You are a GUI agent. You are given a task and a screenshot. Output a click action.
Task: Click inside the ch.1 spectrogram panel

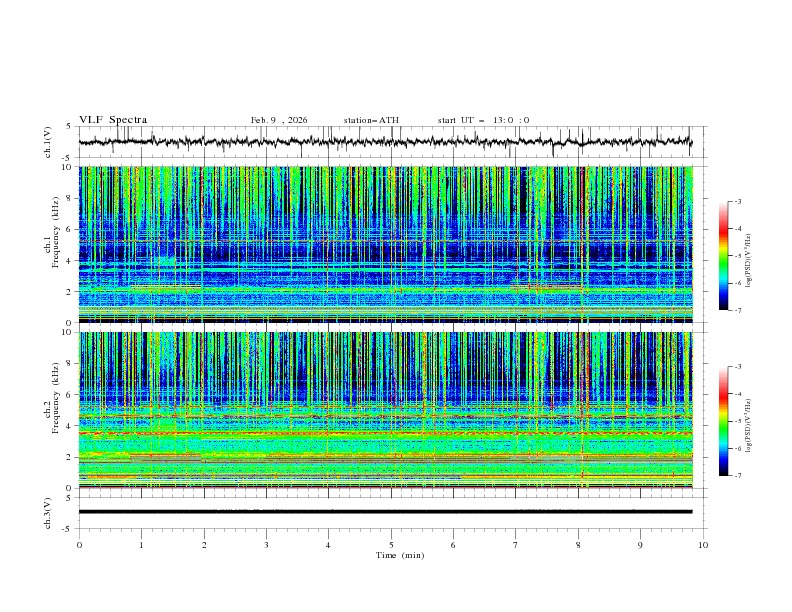pos(385,244)
